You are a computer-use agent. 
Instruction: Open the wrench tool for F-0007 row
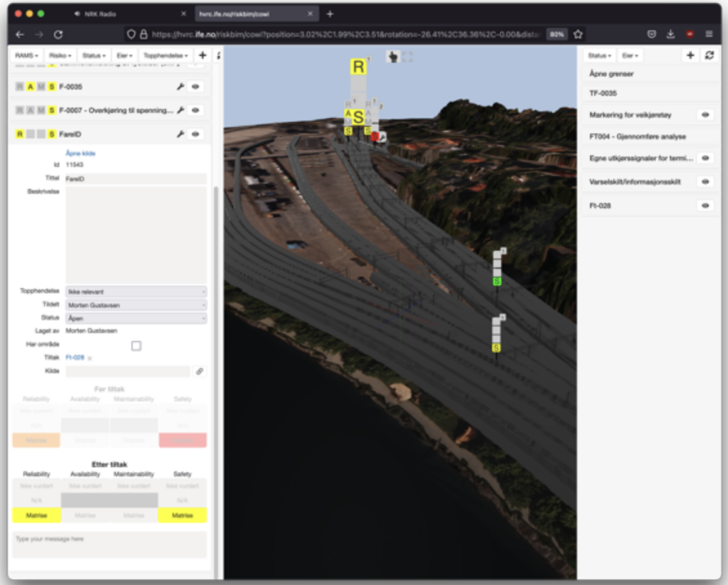tap(180, 110)
